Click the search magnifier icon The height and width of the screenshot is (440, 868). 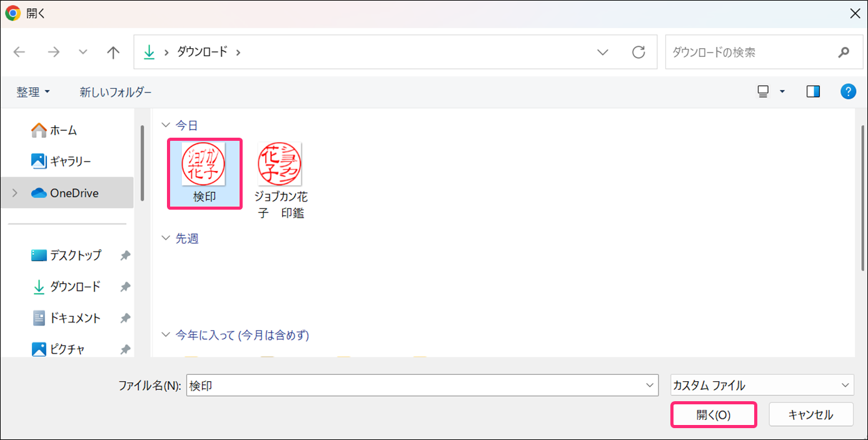[844, 53]
